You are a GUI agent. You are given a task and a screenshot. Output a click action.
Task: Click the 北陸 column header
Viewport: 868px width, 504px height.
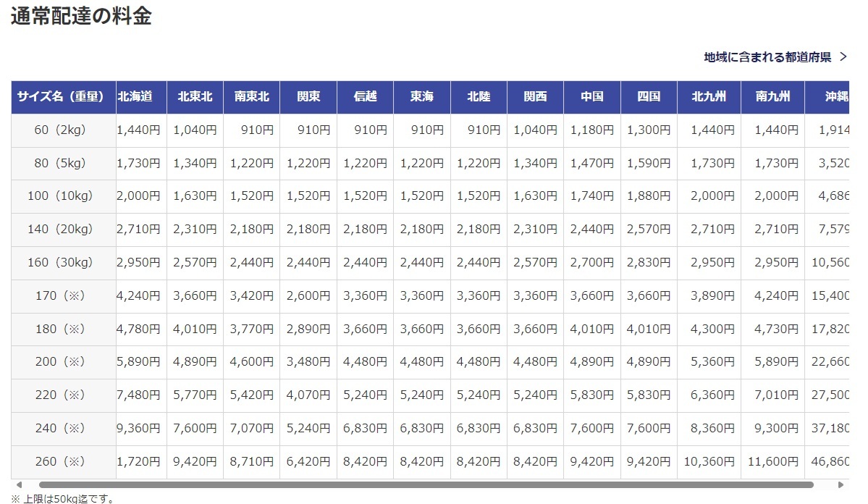479,97
